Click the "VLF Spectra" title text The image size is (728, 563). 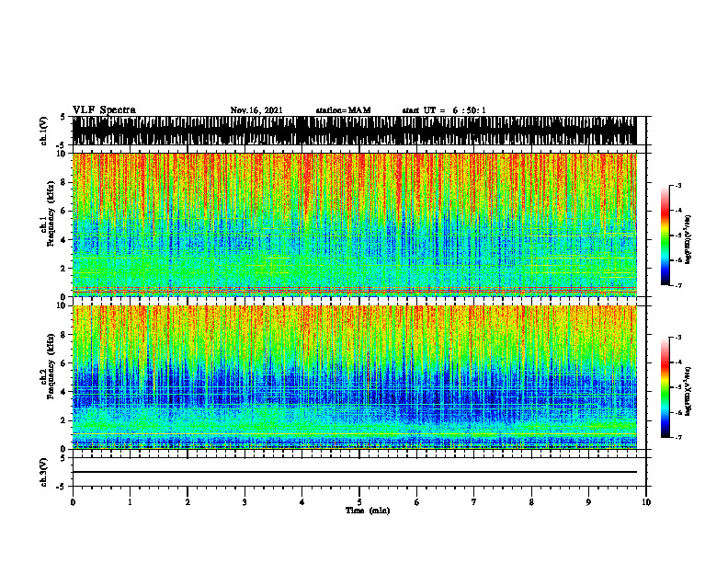click(104, 110)
